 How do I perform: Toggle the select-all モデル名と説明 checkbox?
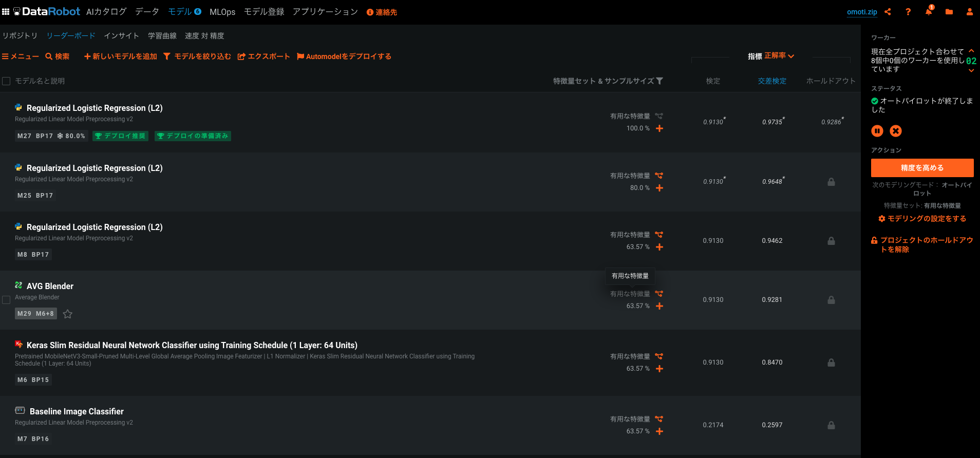(x=6, y=81)
